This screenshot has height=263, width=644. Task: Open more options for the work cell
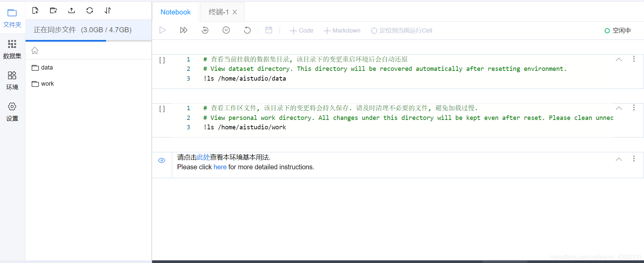click(x=634, y=107)
